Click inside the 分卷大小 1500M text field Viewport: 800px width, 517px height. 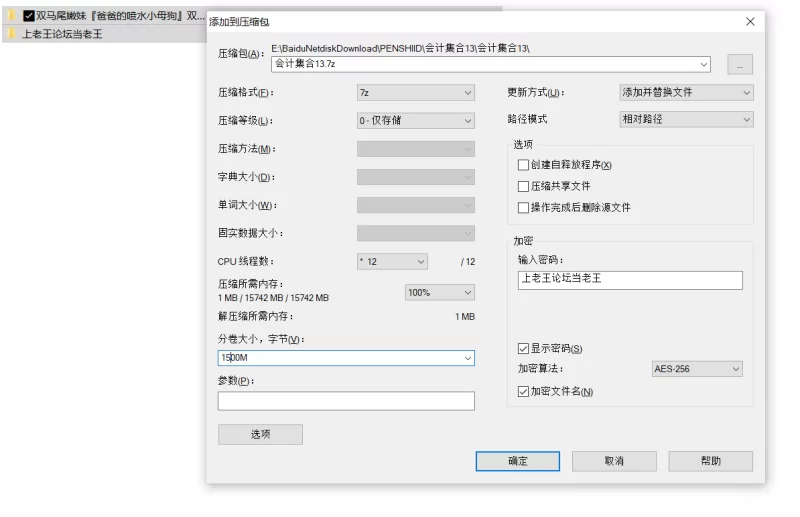pyautogui.click(x=339, y=358)
